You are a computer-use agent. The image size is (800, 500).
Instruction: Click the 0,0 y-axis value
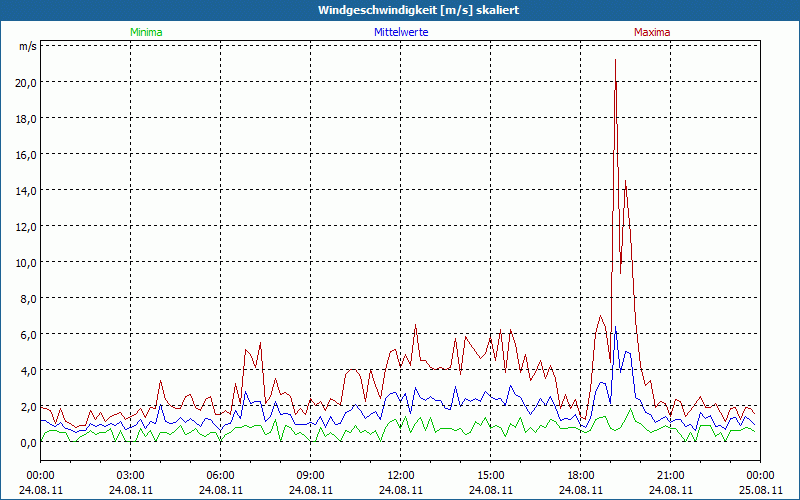[x=29, y=443]
